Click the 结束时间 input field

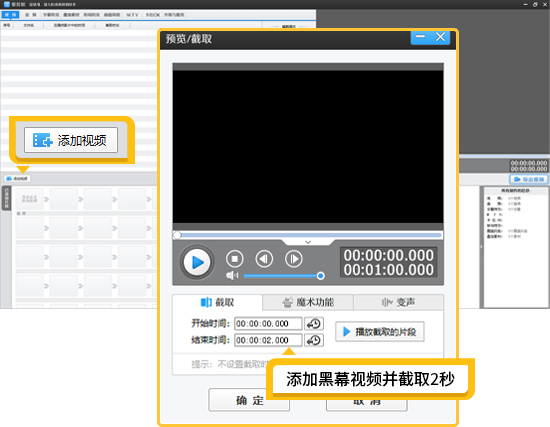click(268, 340)
